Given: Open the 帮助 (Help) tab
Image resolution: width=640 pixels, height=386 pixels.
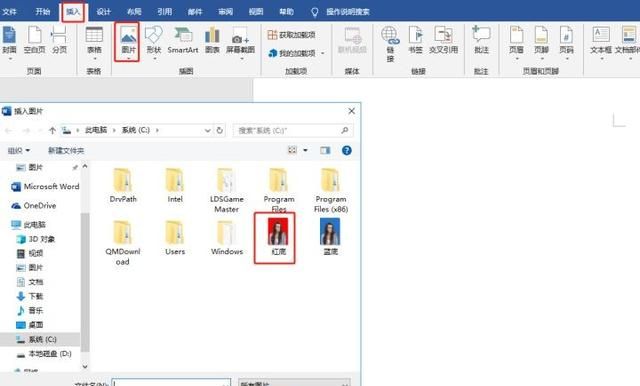Looking at the screenshot, I should point(287,12).
